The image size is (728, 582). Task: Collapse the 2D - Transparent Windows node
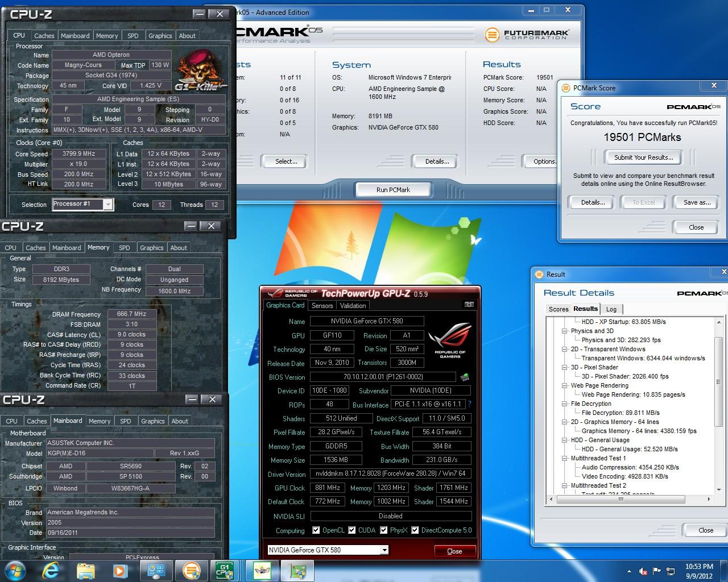tap(565, 349)
